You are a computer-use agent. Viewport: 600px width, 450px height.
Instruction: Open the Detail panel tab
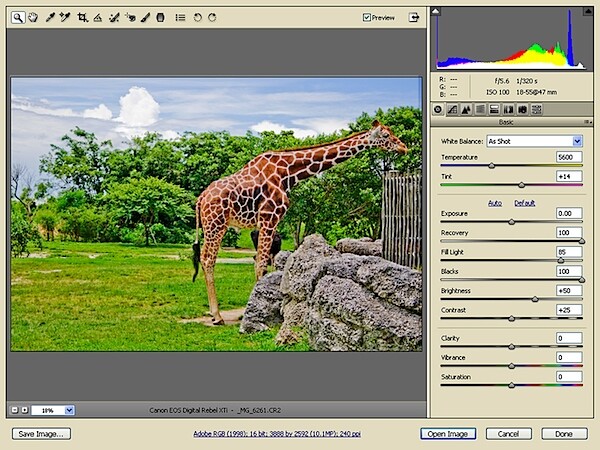[x=466, y=110]
